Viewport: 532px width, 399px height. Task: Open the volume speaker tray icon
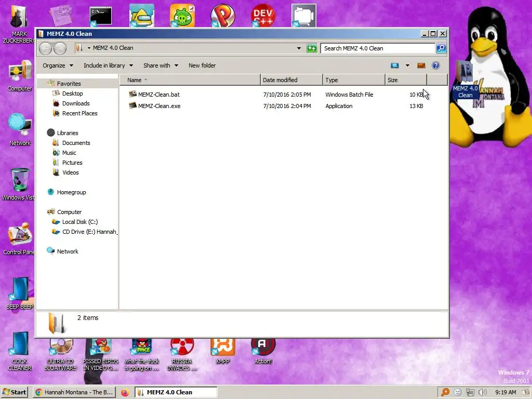pos(483,392)
